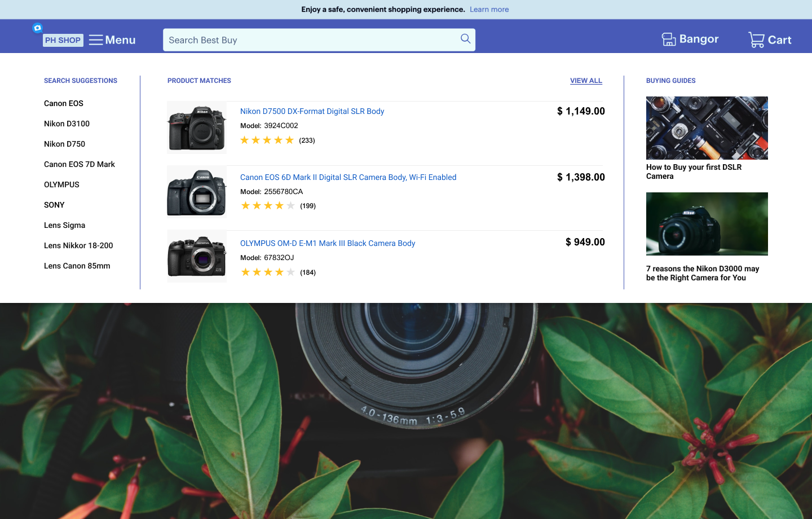Select the Nikon D3100 suggestion
812x519 pixels.
point(67,124)
